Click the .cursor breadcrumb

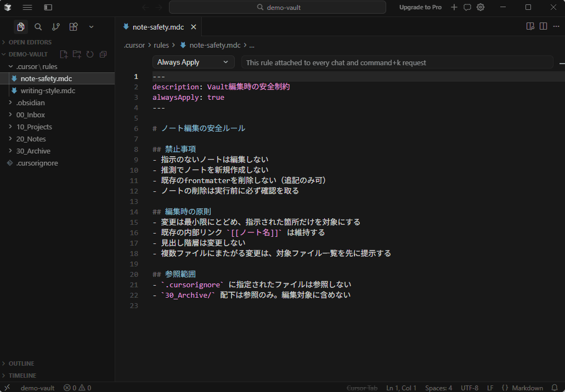pos(134,45)
